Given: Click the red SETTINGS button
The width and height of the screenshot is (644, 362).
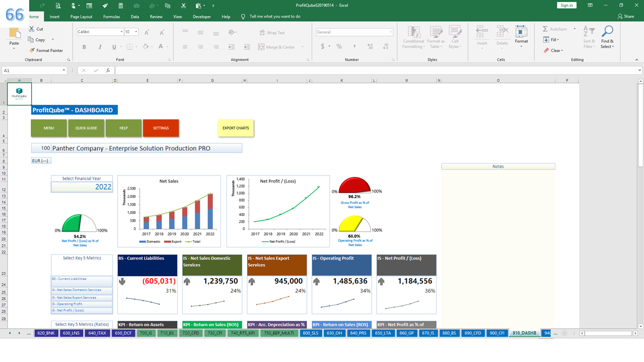Looking at the screenshot, I should [x=161, y=128].
